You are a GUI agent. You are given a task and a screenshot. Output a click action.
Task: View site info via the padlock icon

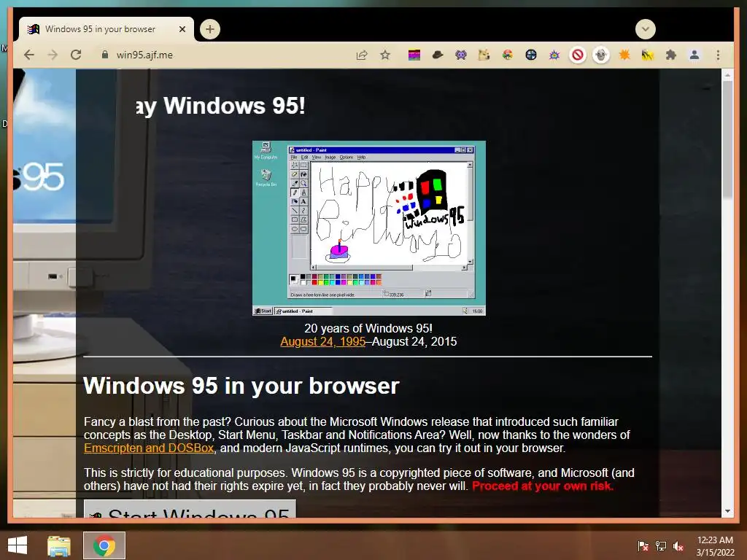105,55
